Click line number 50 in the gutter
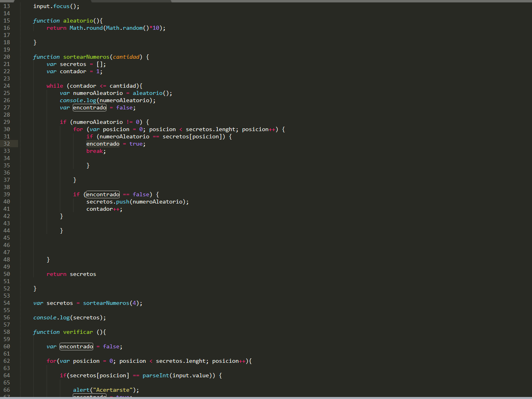The image size is (532, 399). click(x=7, y=274)
